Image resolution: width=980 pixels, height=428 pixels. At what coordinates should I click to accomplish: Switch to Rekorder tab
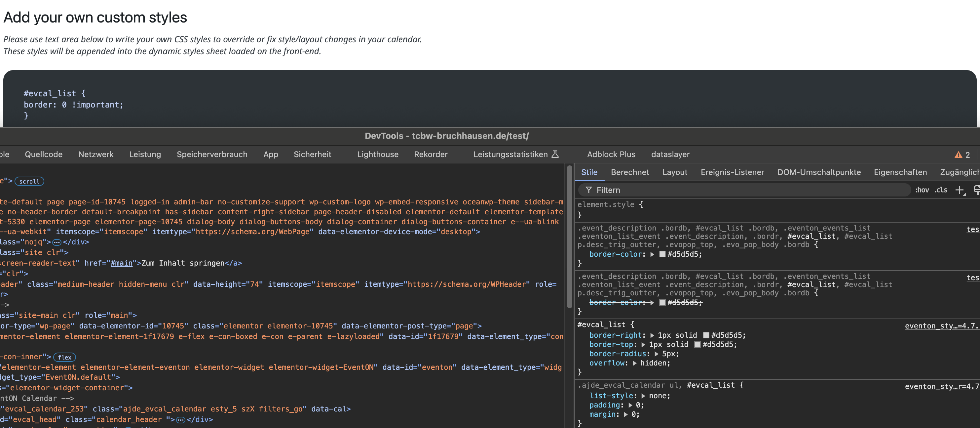[431, 154]
